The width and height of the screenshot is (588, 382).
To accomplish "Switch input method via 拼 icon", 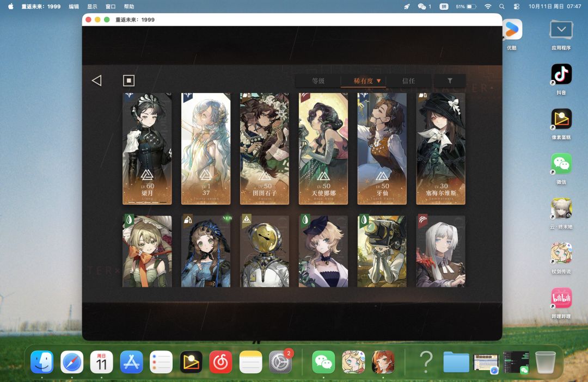I will click(444, 7).
